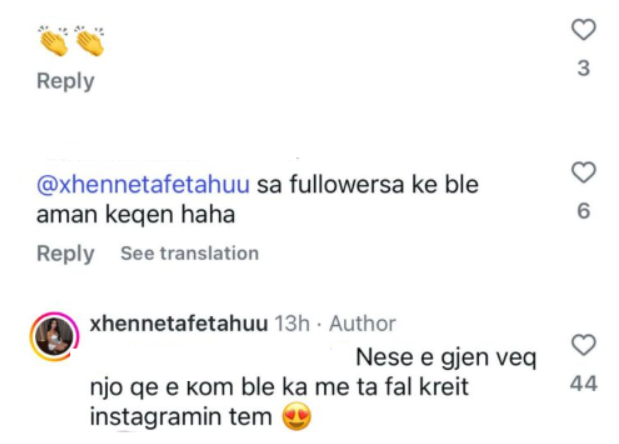Viewport: 619px width, 444px height.
Task: Click the second clapping hands emoji
Action: 89,41
